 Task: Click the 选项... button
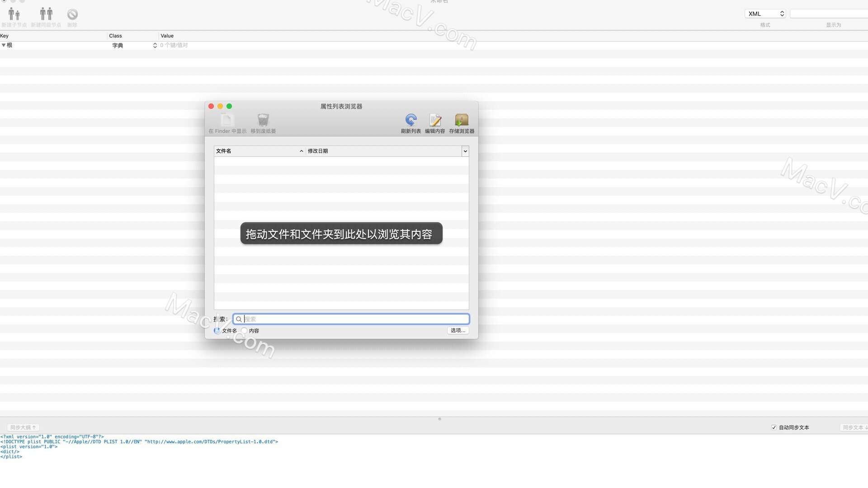458,330
